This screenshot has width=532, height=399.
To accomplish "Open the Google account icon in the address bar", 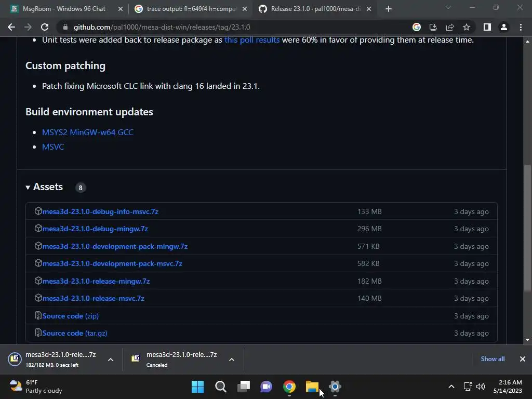I will click(x=416, y=27).
